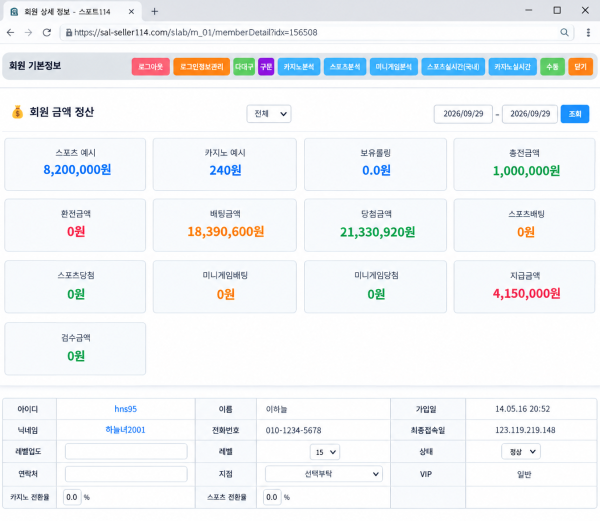Click the 스포츠 예시 8,200,000원 card

point(75,164)
